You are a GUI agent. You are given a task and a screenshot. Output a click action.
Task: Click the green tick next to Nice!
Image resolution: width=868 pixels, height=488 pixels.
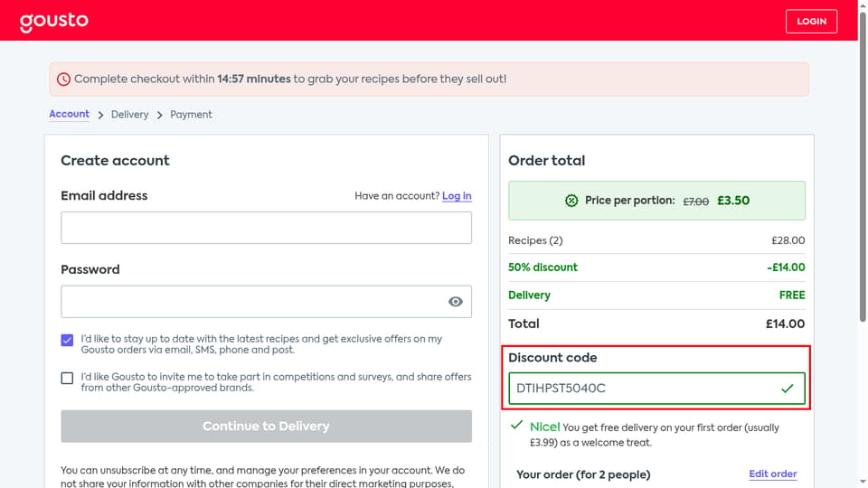coord(516,425)
